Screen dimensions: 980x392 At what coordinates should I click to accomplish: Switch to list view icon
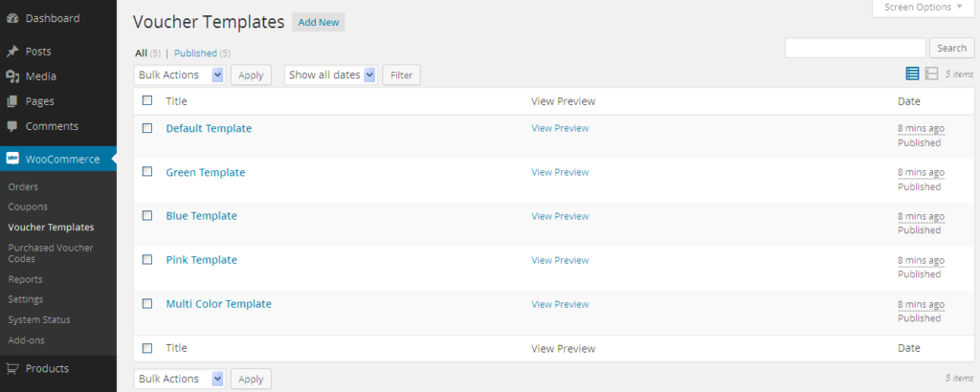click(912, 74)
